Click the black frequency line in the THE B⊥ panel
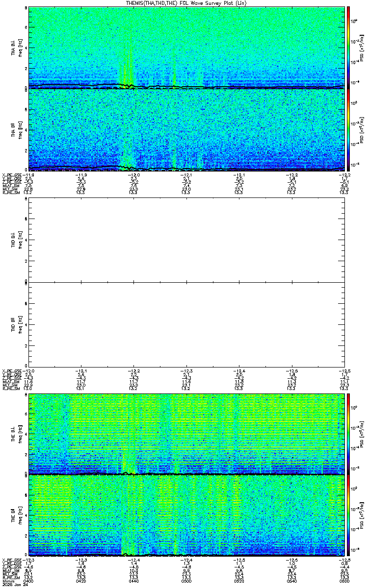This screenshot has height=588, width=368. pos(186,474)
